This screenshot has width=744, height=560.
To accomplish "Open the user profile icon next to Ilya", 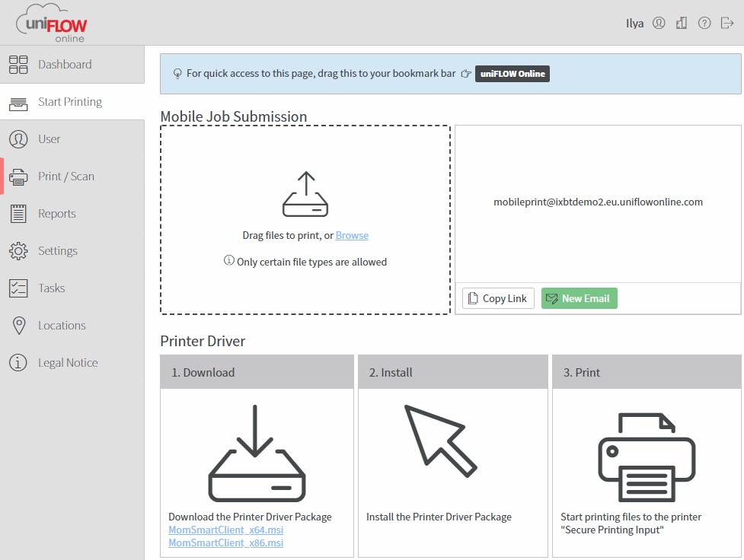I will coord(659,23).
